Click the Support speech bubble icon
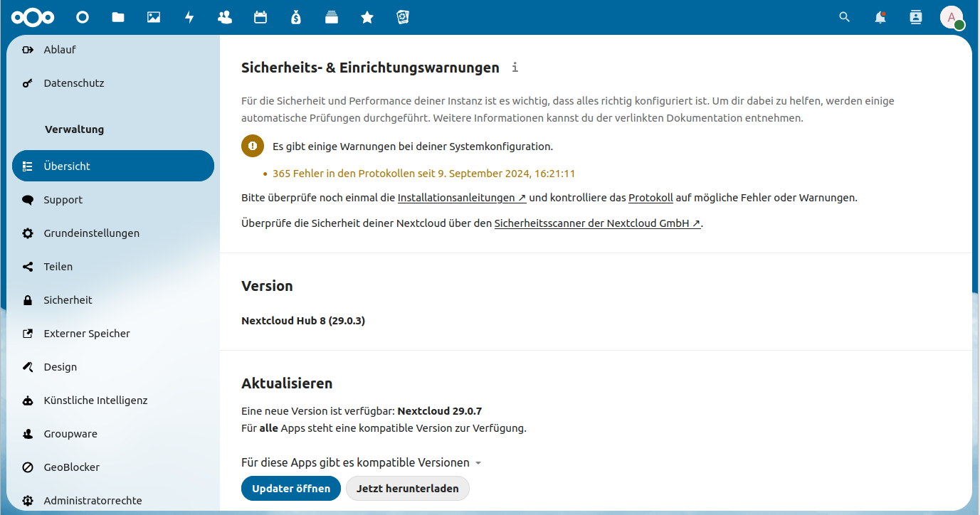980x515 pixels. [x=28, y=200]
